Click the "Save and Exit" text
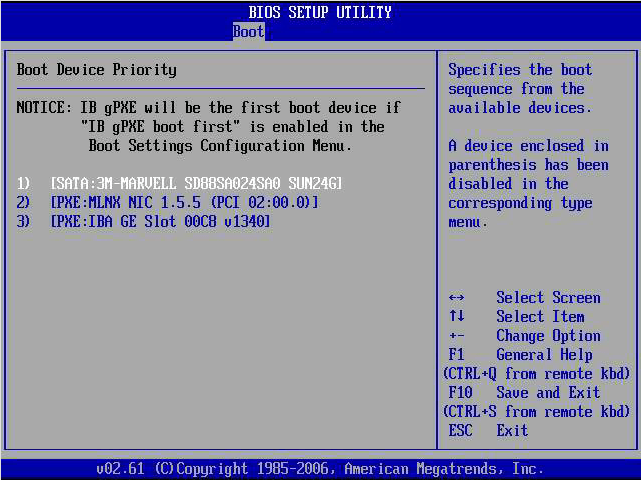 pyautogui.click(x=548, y=393)
